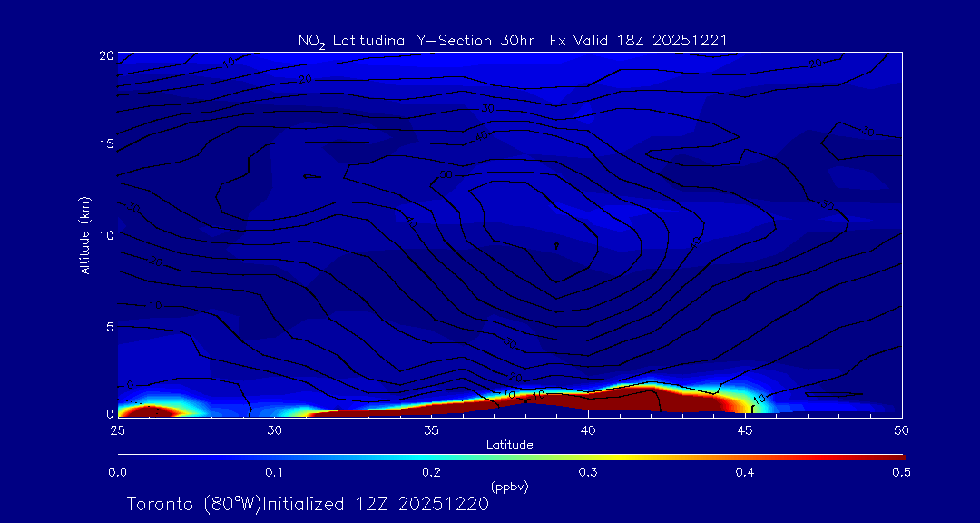
Task: Click the colorbar 0.0 label
Action: [118, 472]
